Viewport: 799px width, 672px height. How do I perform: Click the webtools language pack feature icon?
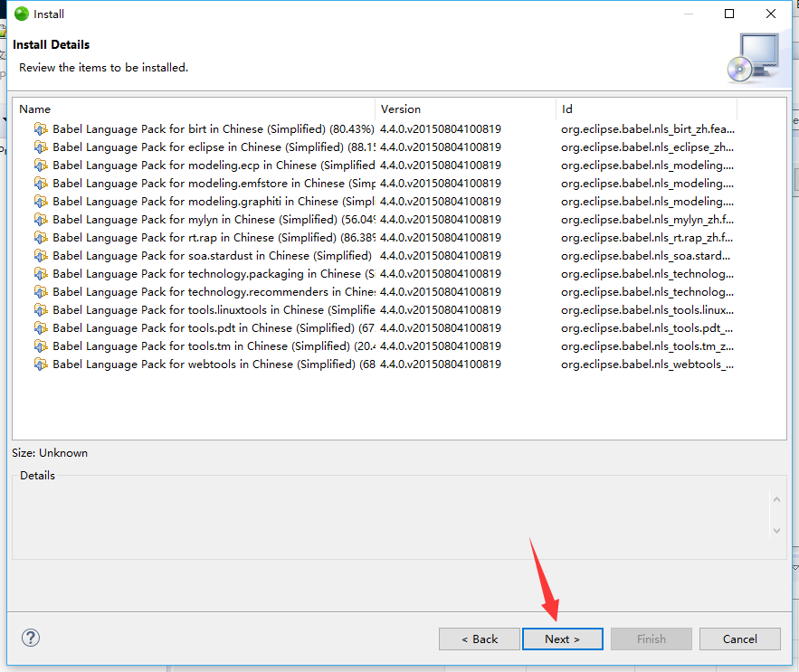pyautogui.click(x=41, y=364)
